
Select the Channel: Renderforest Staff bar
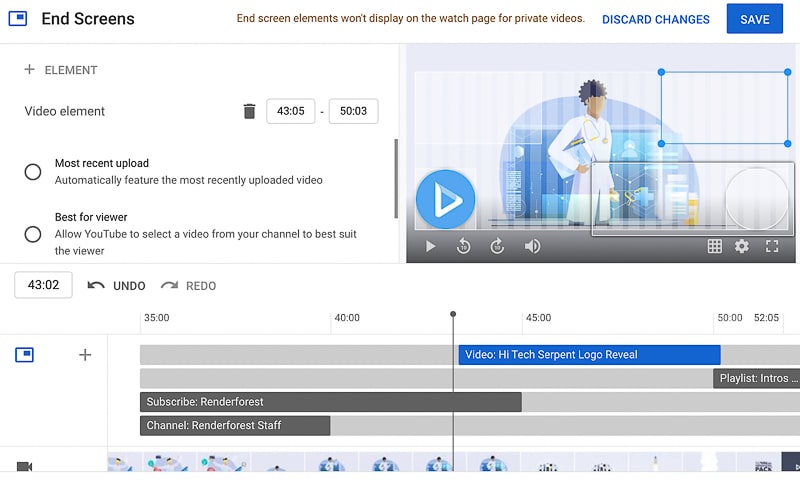[x=235, y=425]
